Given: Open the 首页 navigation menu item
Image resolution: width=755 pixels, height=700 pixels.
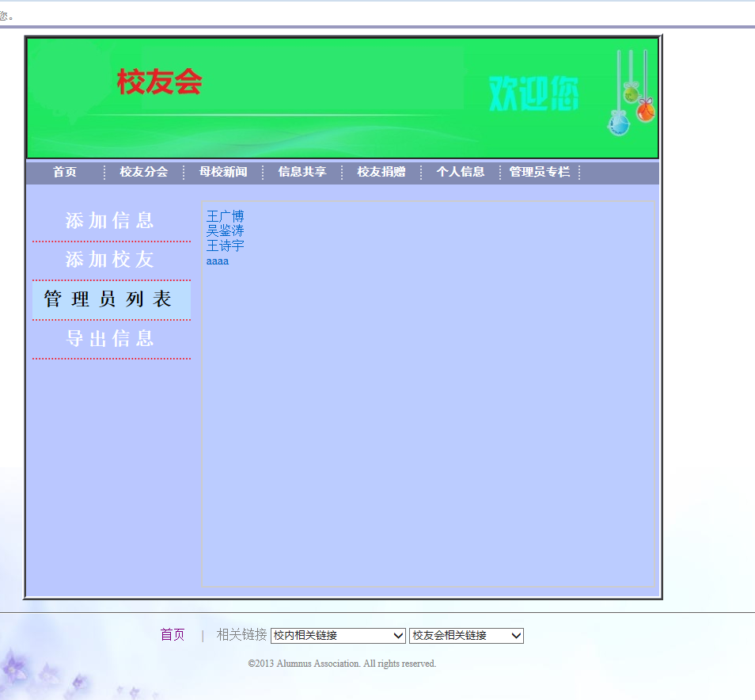Looking at the screenshot, I should point(64,172).
